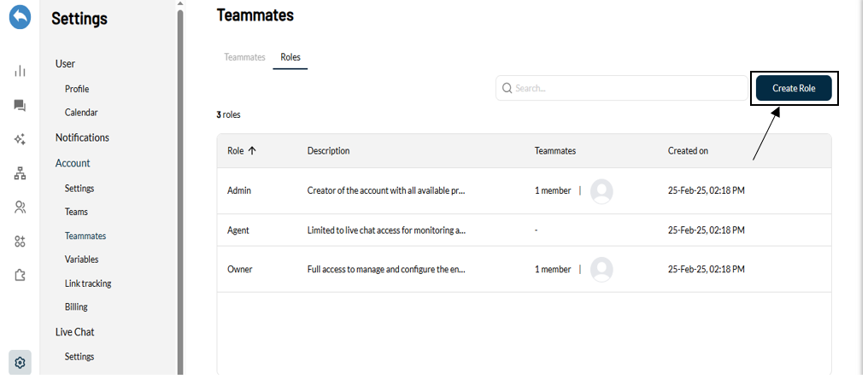868x379 pixels.
Task: Sort roles using the Role column arrow
Action: tap(252, 150)
